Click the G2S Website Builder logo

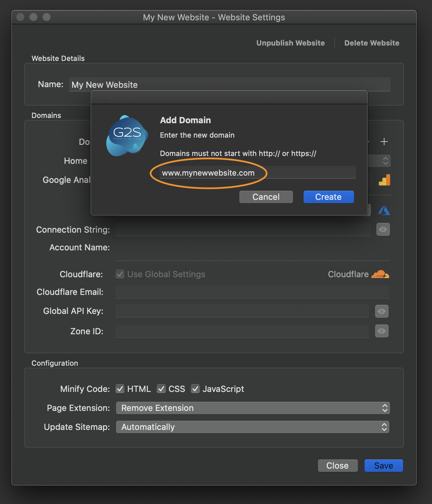point(127,136)
